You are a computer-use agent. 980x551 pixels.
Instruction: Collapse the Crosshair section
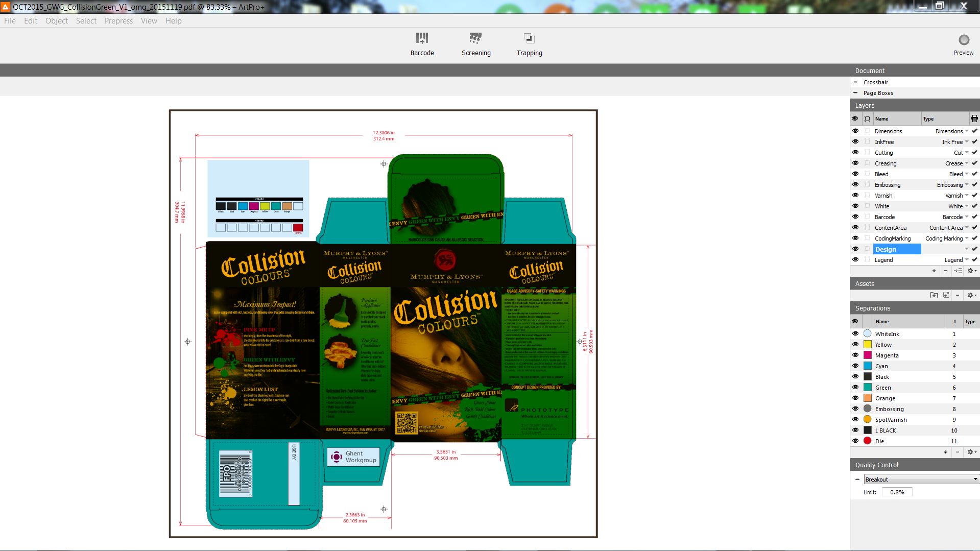855,82
